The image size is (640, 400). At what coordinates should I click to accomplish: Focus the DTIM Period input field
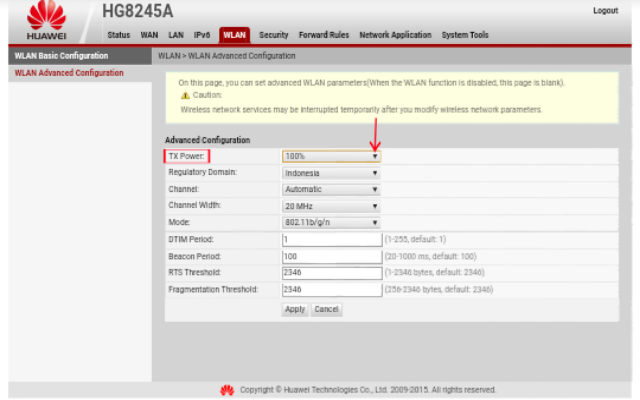(332, 240)
